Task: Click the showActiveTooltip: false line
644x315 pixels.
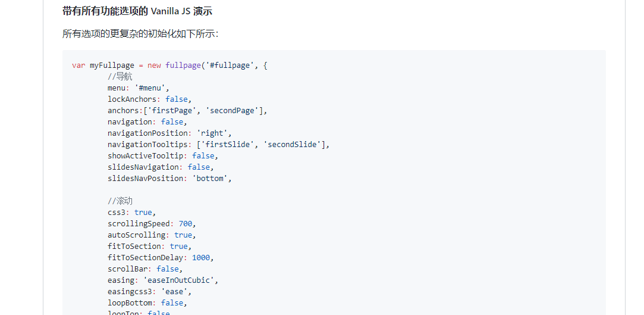Action: 162,156
